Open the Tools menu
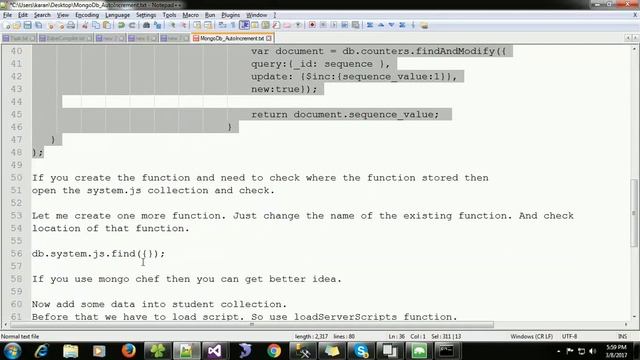Viewport: 640px width, 360px height. 169,15
